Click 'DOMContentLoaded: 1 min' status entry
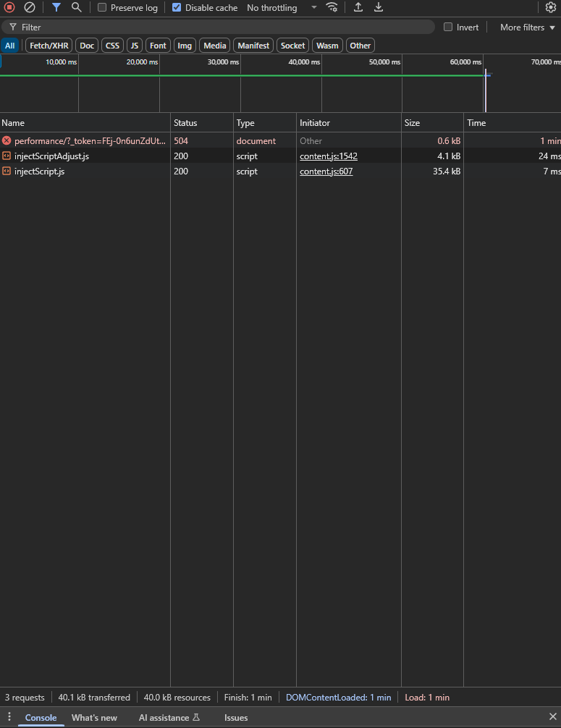 click(x=338, y=698)
